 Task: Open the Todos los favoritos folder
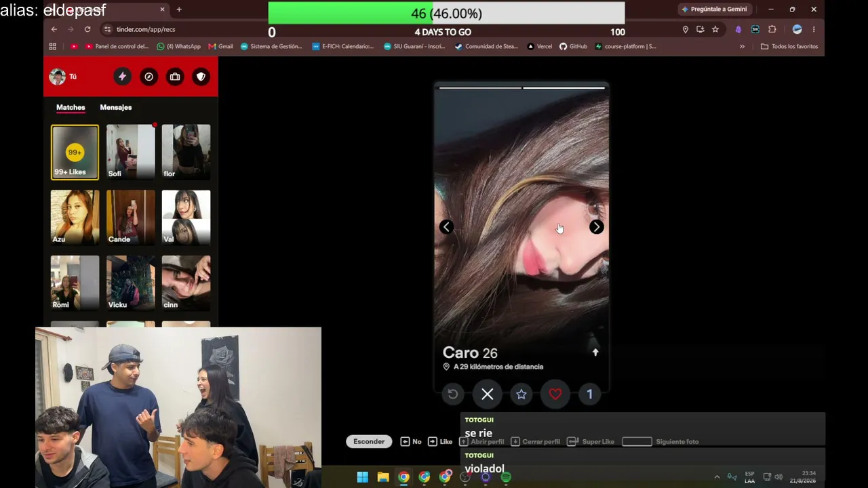[789, 46]
